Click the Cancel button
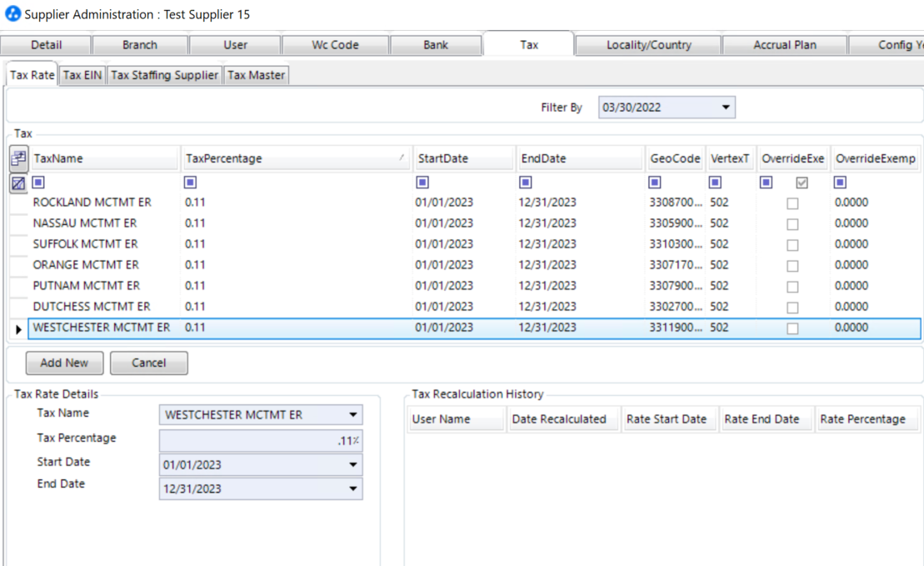The image size is (924, 566). [148, 363]
